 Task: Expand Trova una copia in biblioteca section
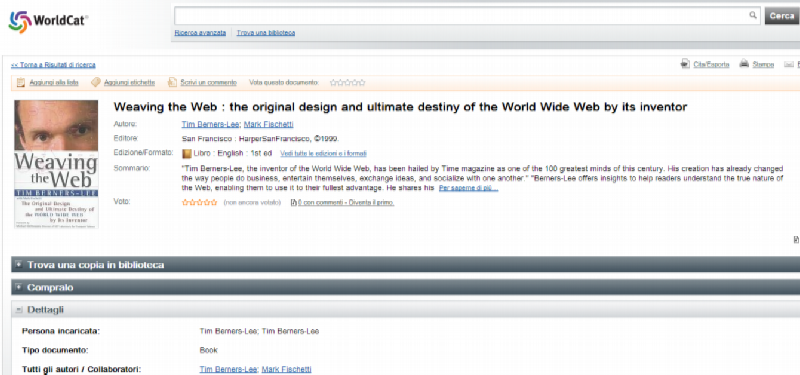click(x=406, y=265)
